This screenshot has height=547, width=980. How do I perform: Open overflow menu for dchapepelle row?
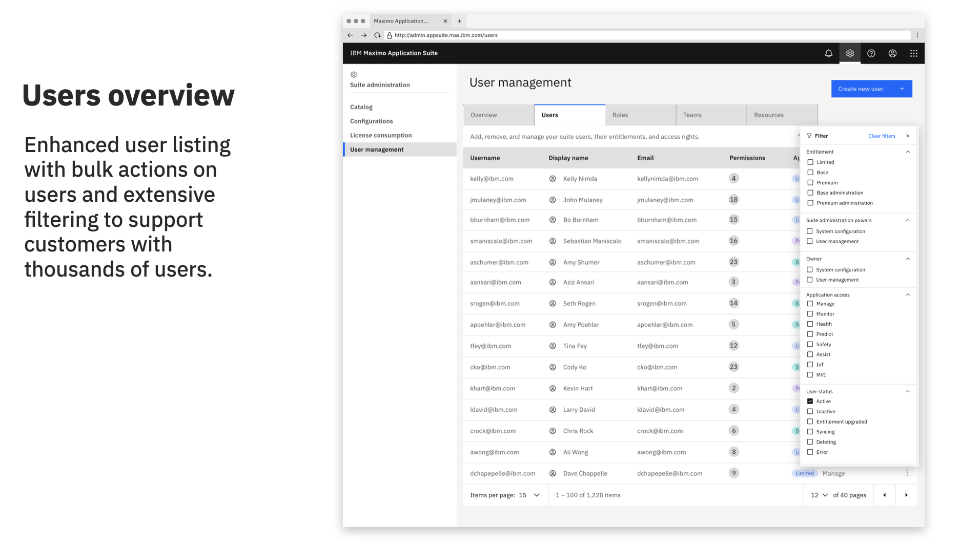click(907, 473)
